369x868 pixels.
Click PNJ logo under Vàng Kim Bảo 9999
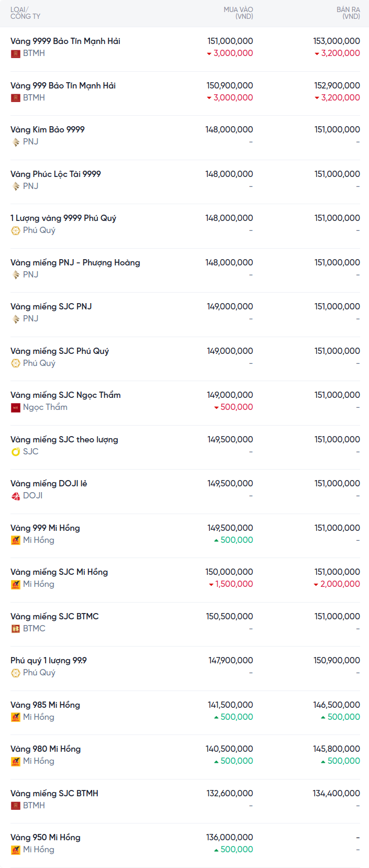click(x=16, y=142)
